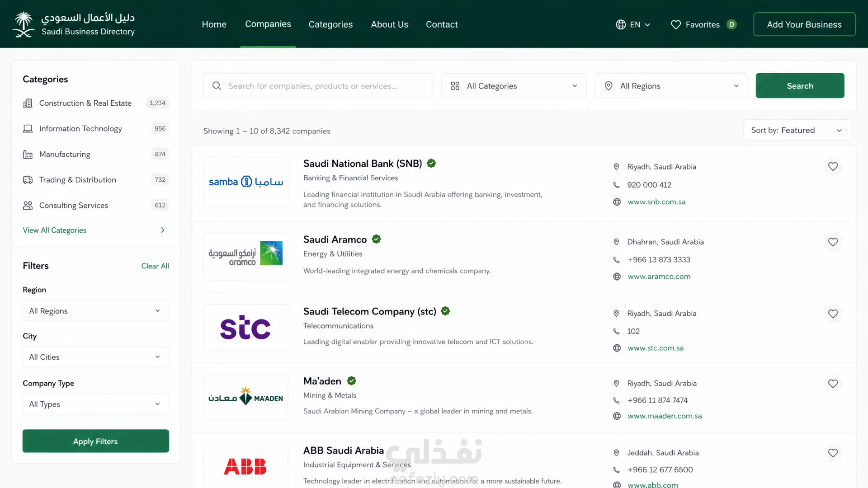Favorite Saudi Aramco with heart

(833, 242)
